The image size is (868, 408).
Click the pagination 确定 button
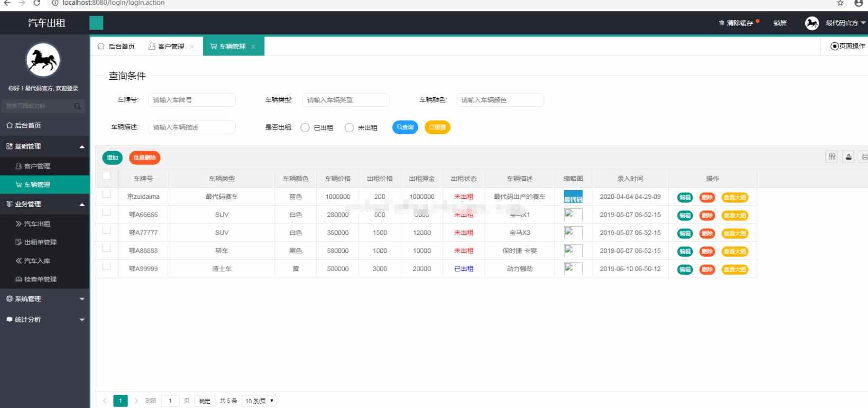tap(205, 401)
